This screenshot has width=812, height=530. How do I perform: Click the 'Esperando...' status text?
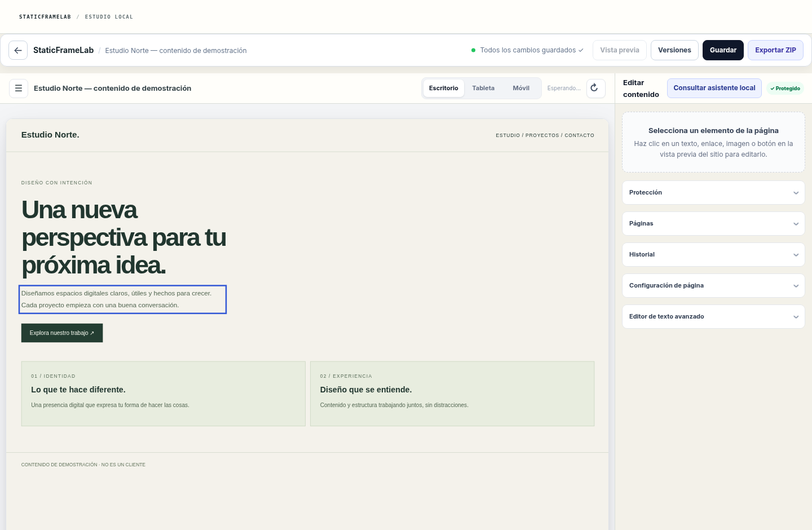[x=564, y=89]
